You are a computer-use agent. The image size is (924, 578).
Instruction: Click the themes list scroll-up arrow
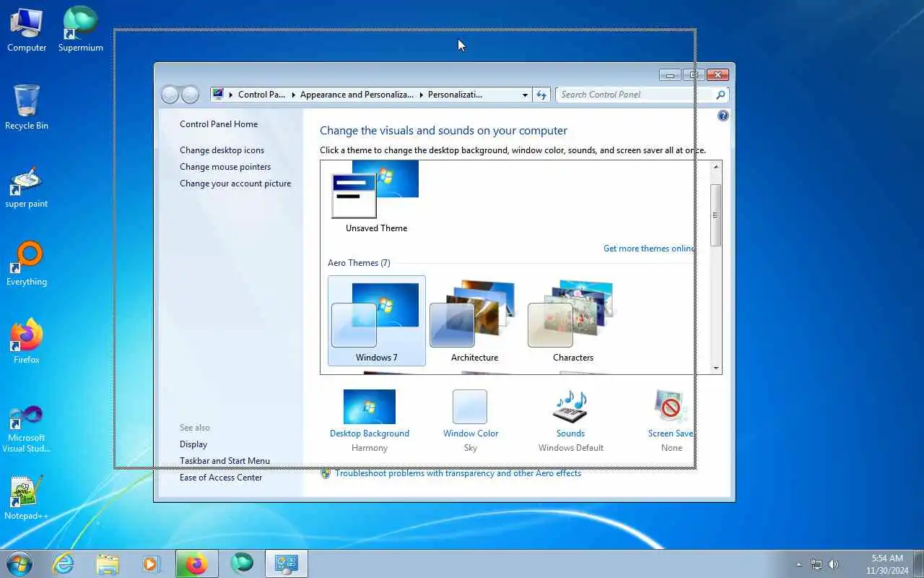[x=716, y=167]
